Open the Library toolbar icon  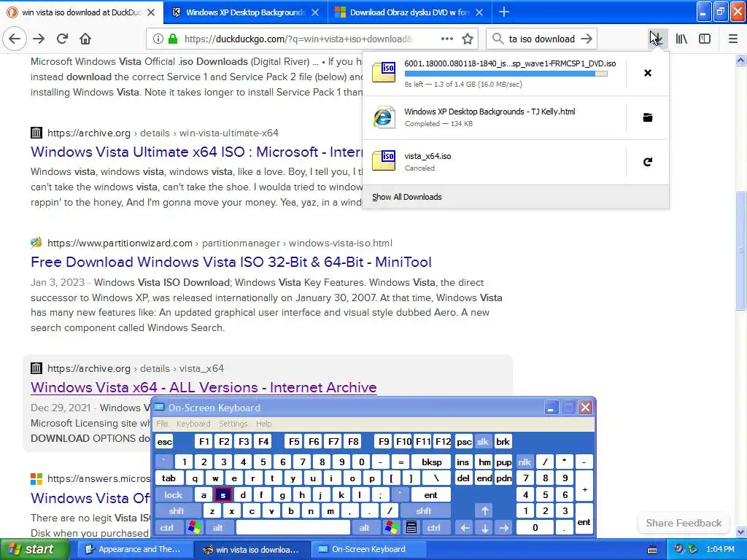point(681,39)
